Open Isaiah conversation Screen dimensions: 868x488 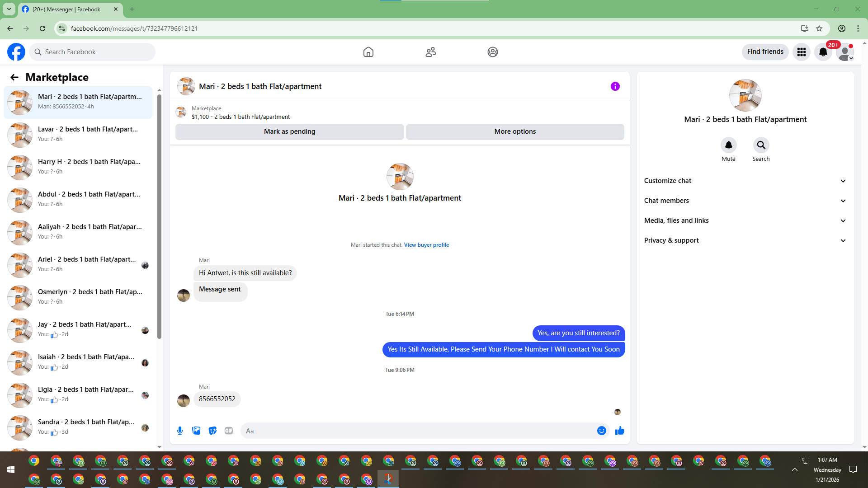click(x=78, y=362)
